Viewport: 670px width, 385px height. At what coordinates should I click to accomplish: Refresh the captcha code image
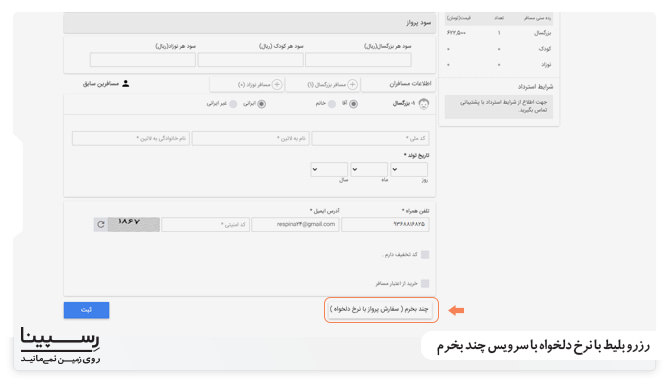pyautogui.click(x=101, y=224)
